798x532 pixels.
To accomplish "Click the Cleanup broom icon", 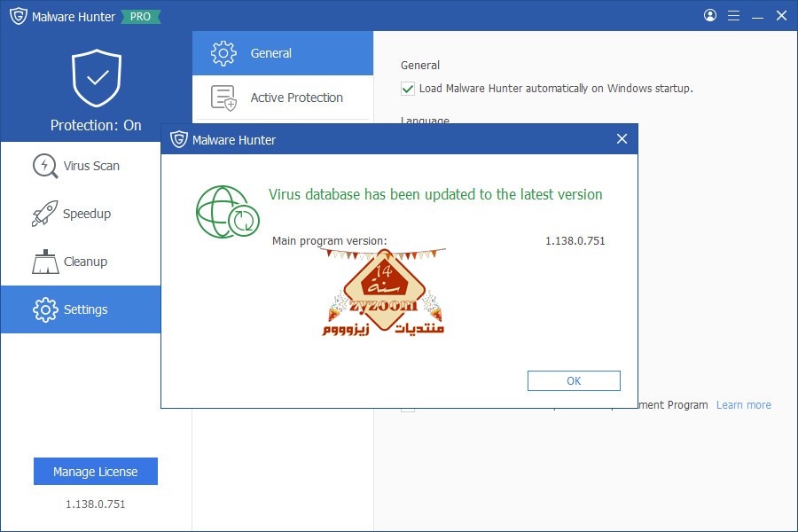I will (45, 262).
